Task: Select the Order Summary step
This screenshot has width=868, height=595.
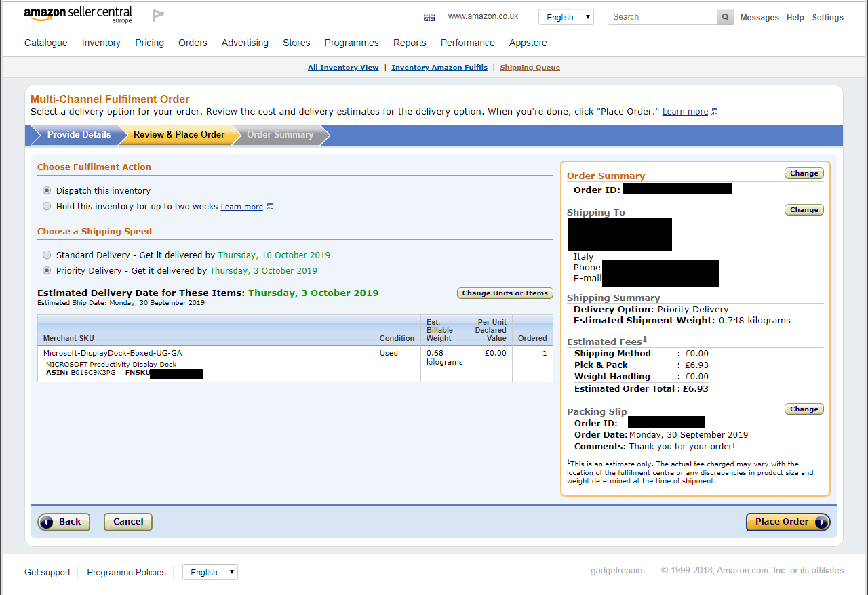Action: pyautogui.click(x=280, y=135)
